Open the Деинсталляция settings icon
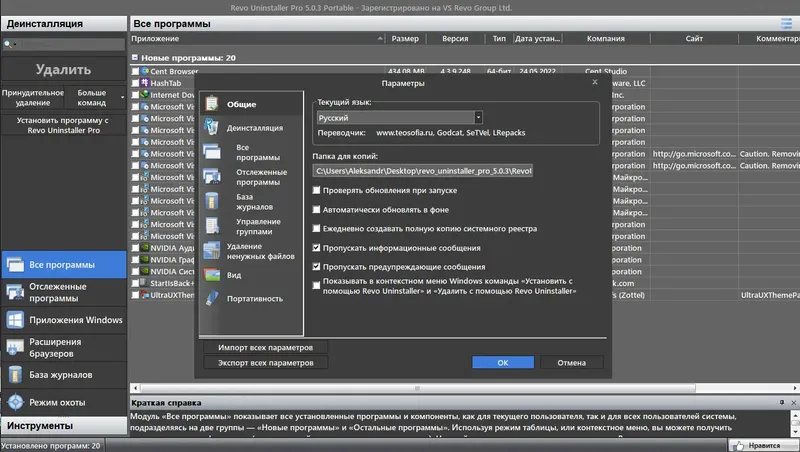The width and height of the screenshot is (800, 452). coord(211,127)
